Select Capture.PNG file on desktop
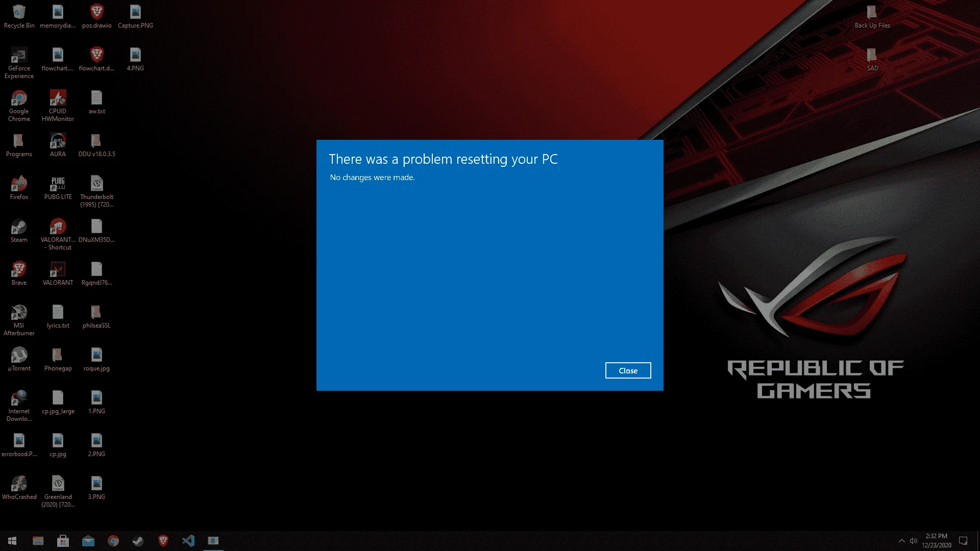The image size is (980, 551). point(135,16)
